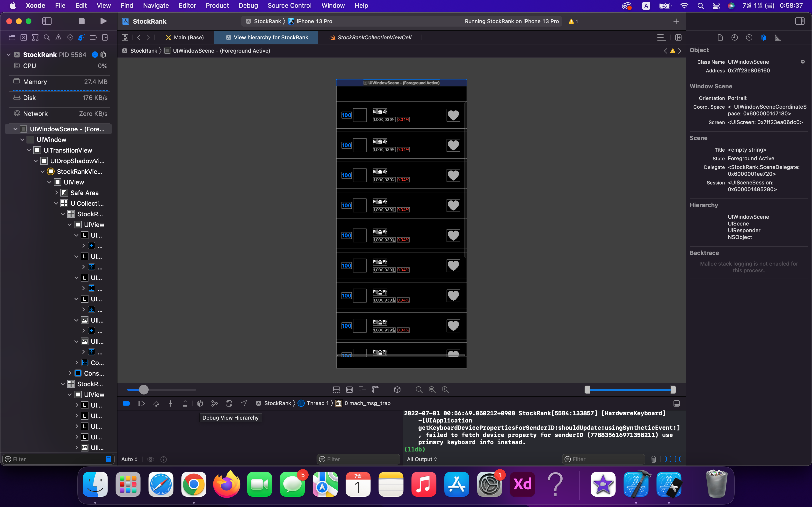Collapse the UIWindowScene tree node
Viewport: 812px width, 507px height.
coord(15,129)
